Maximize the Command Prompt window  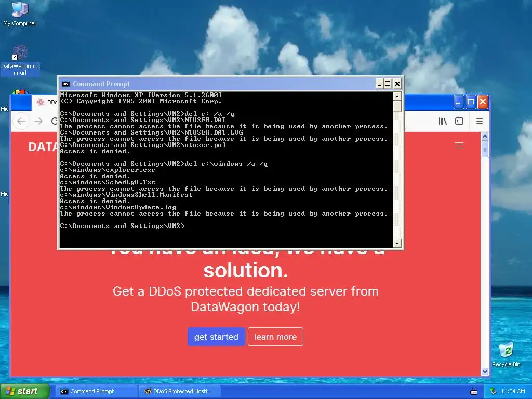click(x=388, y=84)
